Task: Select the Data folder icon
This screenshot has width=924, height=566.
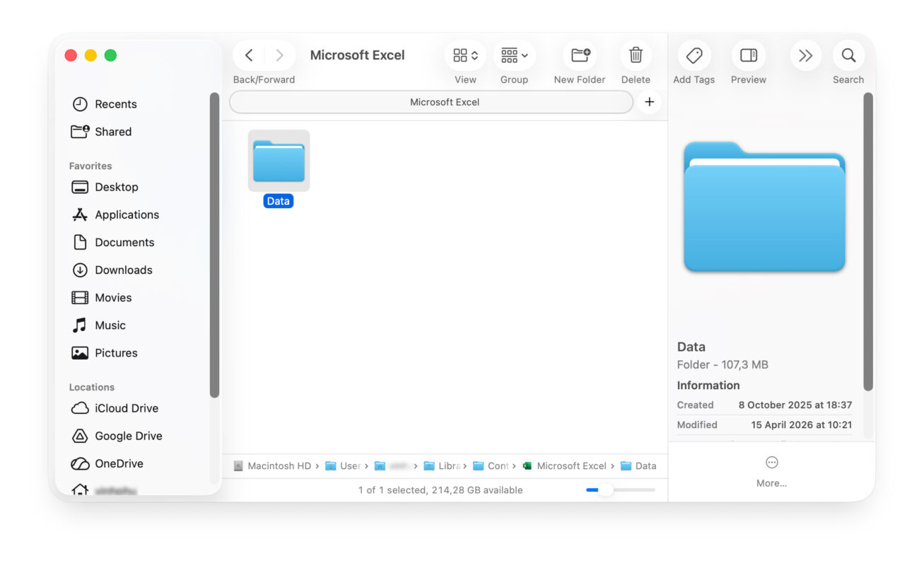Action: [x=279, y=161]
